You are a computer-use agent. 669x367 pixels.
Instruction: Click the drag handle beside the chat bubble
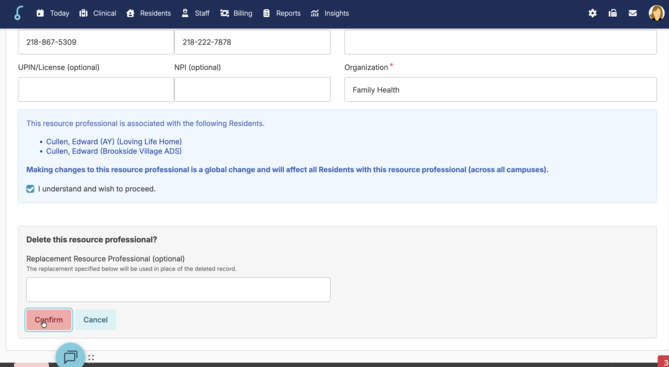click(x=91, y=358)
